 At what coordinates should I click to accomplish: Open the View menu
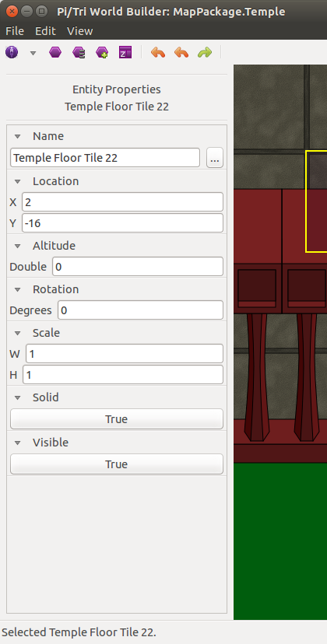[79, 31]
